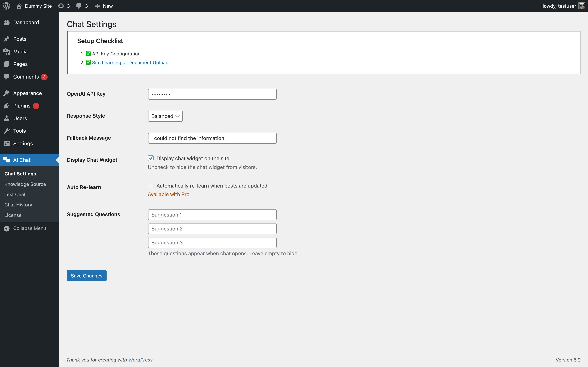
Task: Open Dummy Site via the home icon
Action: (x=19, y=6)
